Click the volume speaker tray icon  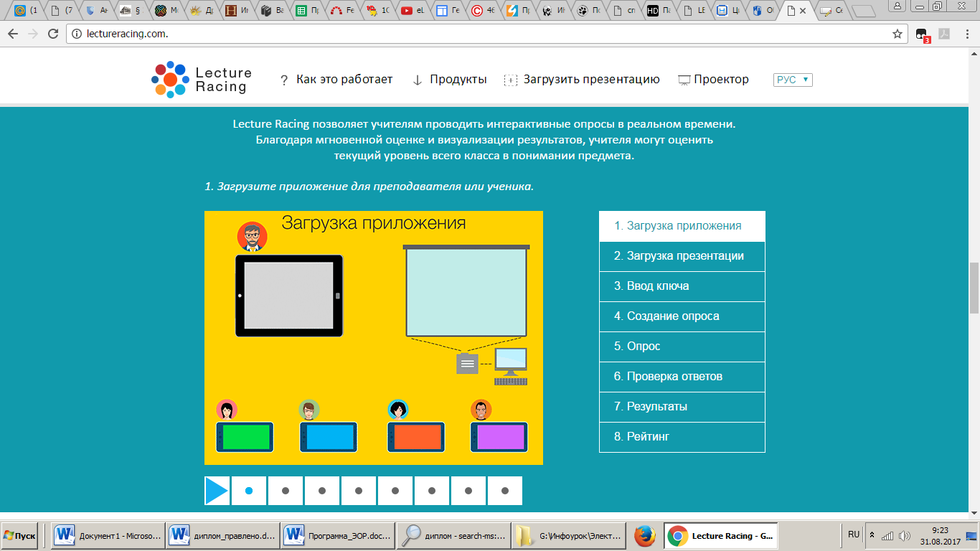(x=904, y=535)
